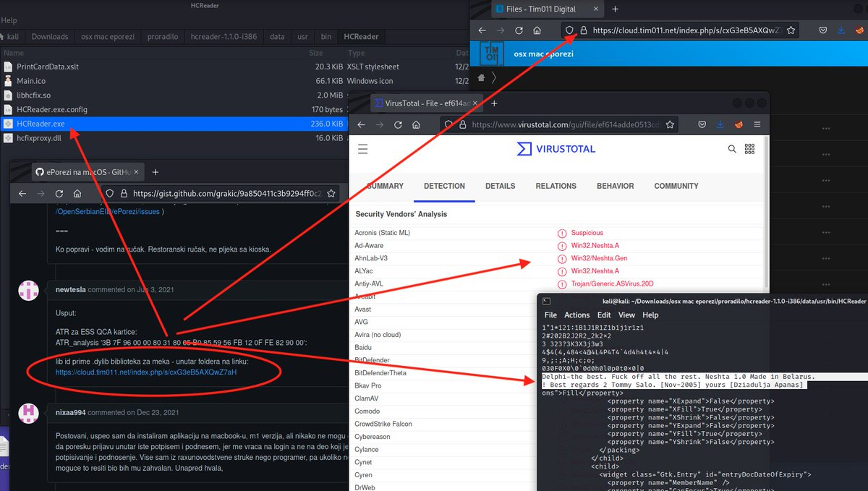The image size is (868, 491).
Task: Open downloads in the Tim011 browser toolbar
Action: [x=842, y=31]
